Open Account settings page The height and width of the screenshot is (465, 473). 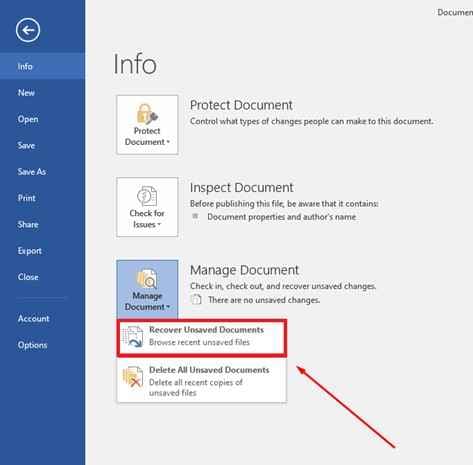coord(42,319)
